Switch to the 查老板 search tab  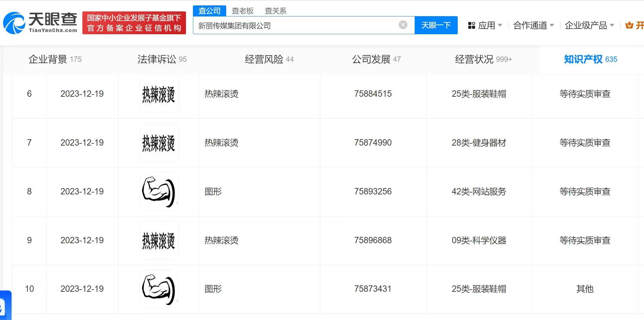243,11
